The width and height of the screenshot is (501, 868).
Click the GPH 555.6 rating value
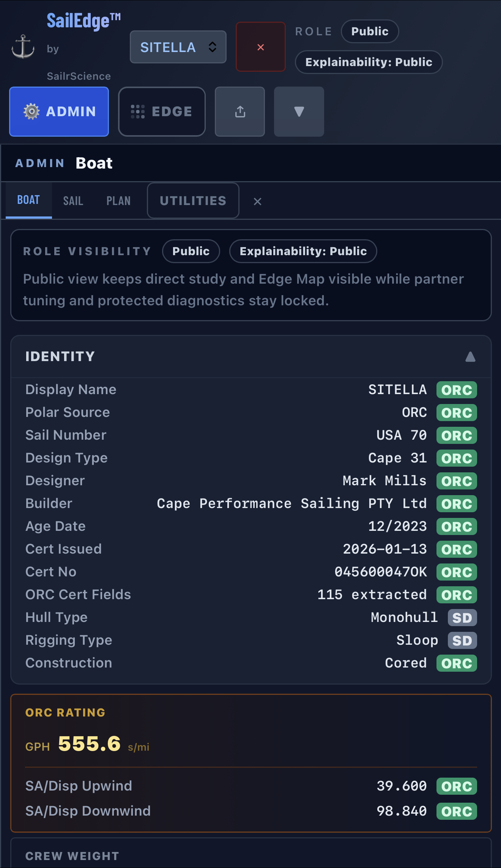pyautogui.click(x=89, y=744)
